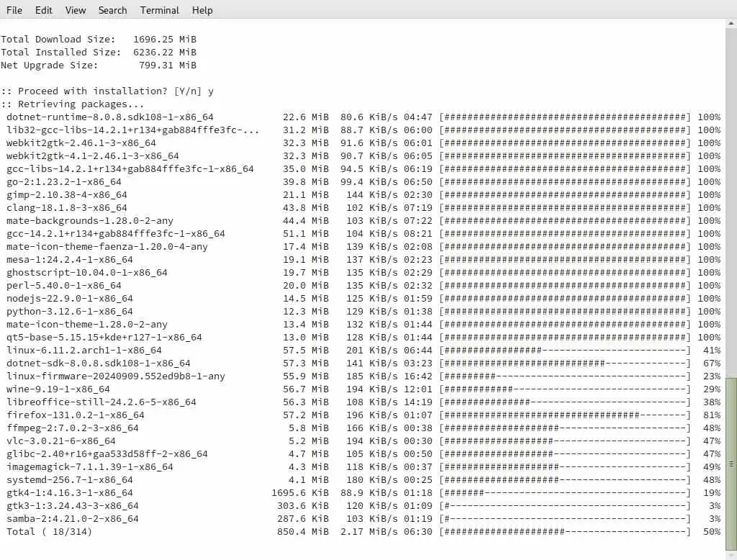Click package name go-2:1.23.2-1-x86_64
This screenshot has height=560, width=737.
click(63, 182)
